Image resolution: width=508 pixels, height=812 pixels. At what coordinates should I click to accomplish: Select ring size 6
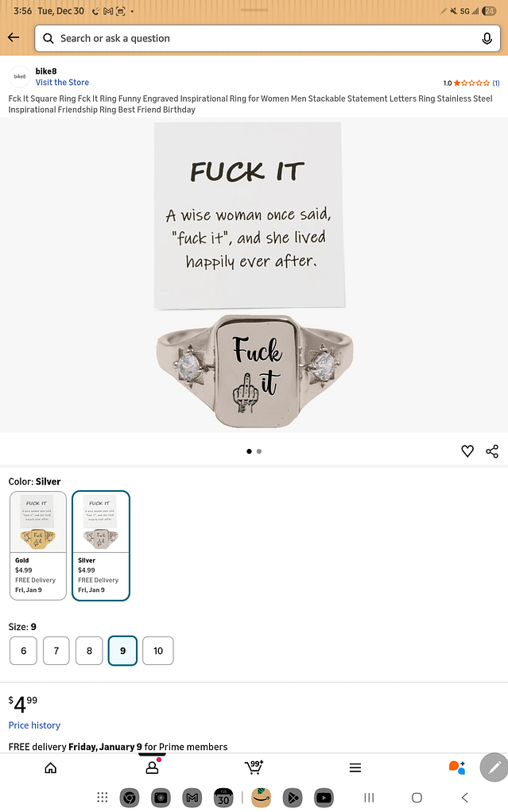click(x=23, y=651)
